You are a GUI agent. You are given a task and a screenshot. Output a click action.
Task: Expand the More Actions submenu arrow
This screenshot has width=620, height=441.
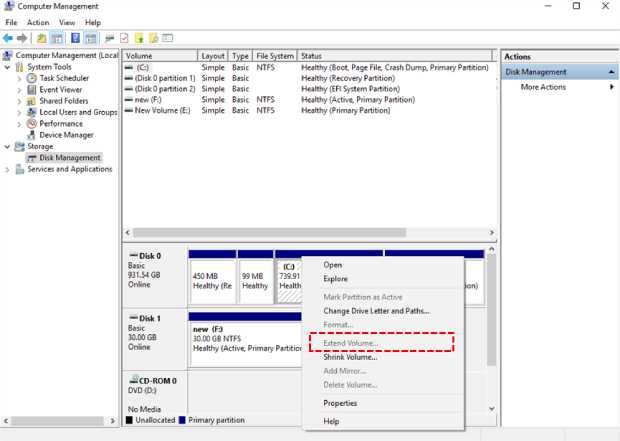pyautogui.click(x=612, y=87)
